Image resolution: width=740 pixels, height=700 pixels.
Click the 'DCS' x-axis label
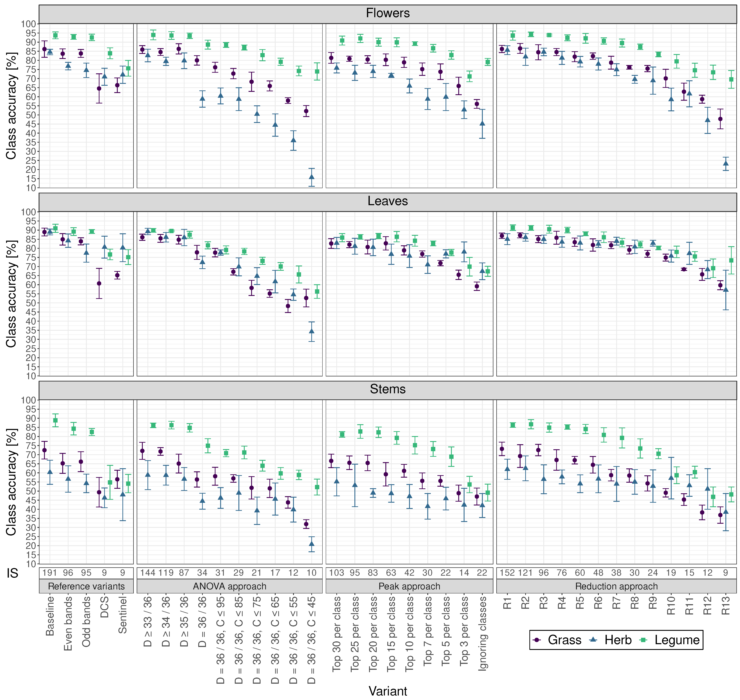[x=105, y=607]
